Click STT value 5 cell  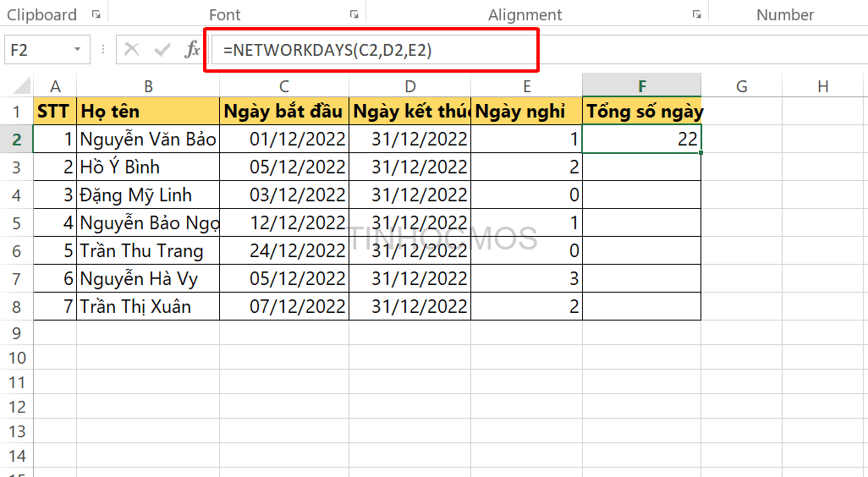coord(55,250)
